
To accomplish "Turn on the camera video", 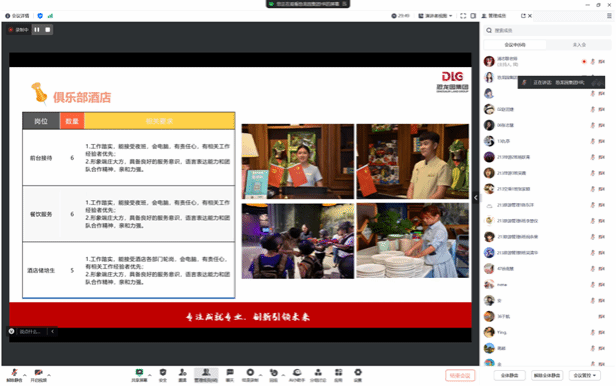I will click(38, 375).
